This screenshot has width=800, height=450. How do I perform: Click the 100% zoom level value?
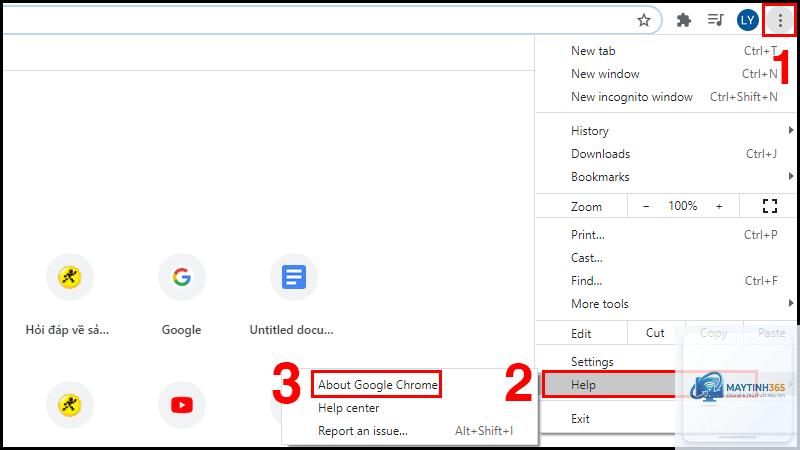683,206
